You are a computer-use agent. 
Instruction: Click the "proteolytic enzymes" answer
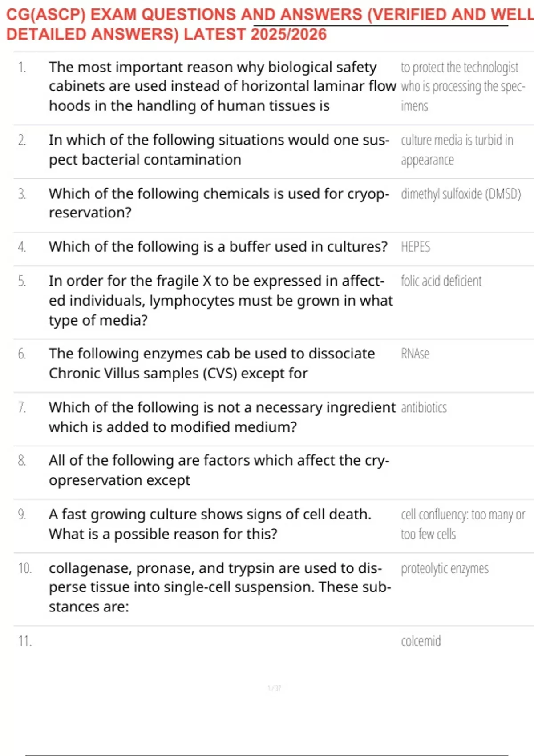tap(445, 569)
